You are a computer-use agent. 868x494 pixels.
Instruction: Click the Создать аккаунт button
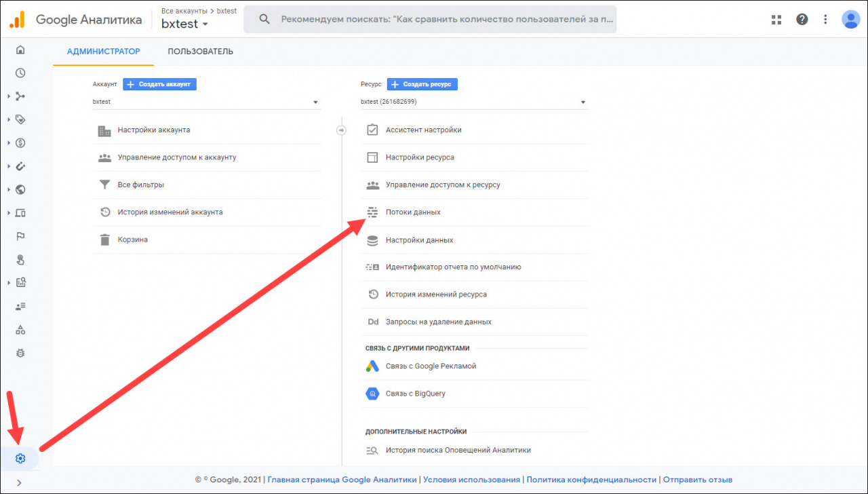[160, 84]
